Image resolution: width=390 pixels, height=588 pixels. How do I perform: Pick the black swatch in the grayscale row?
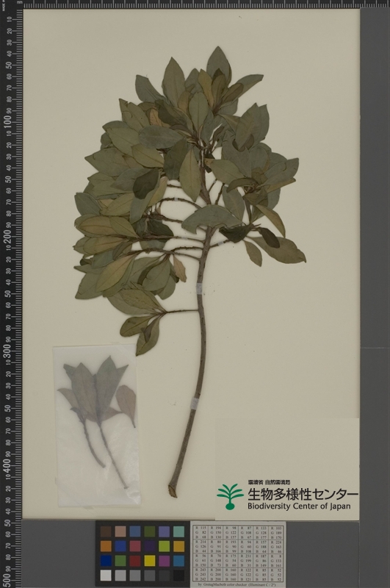pyautogui.click(x=178, y=576)
